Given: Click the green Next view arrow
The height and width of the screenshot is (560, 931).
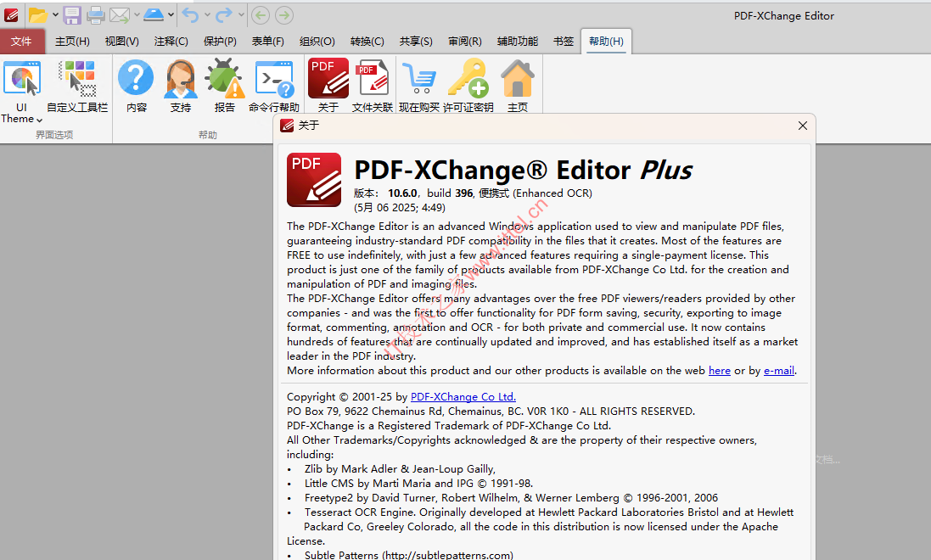Looking at the screenshot, I should (284, 14).
